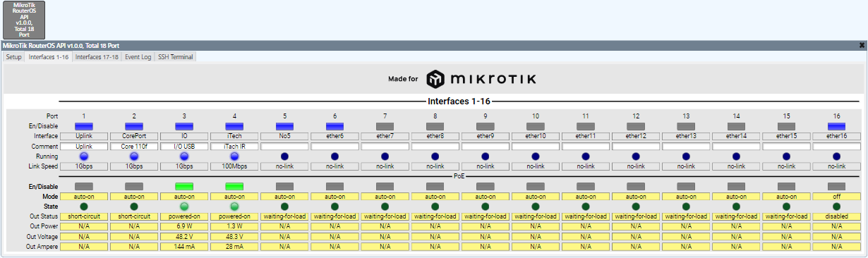Open the Event Log tab

point(138,57)
